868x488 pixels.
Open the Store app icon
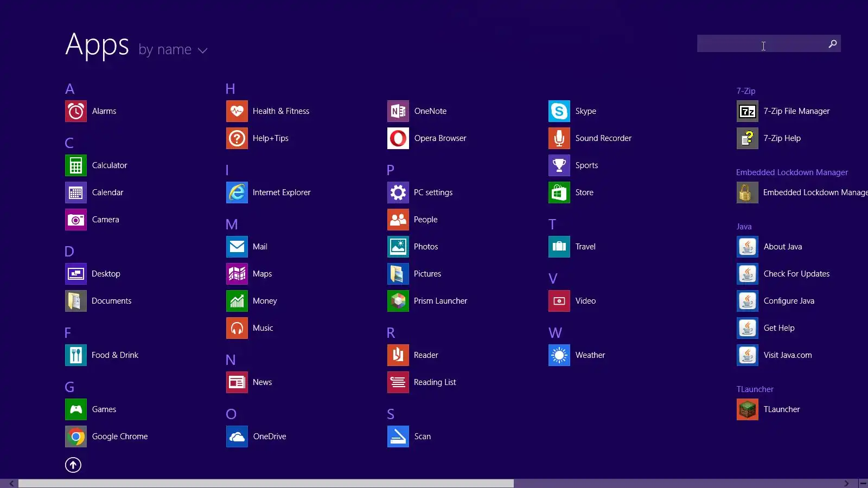click(x=559, y=192)
